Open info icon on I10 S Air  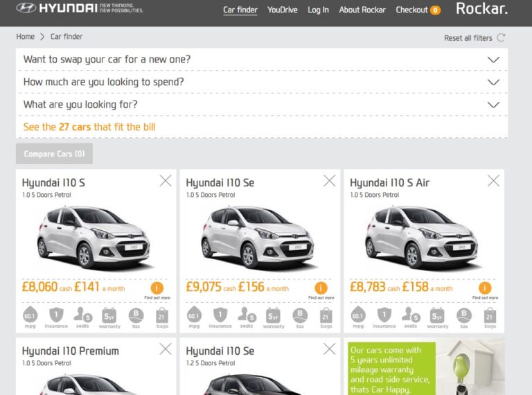pos(485,288)
